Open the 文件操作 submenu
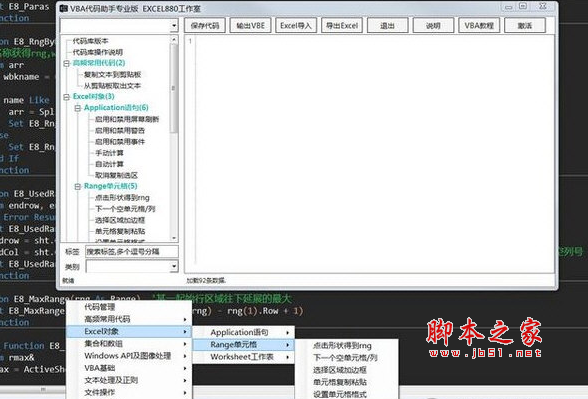Viewport: 588px width, 399px height. [x=129, y=393]
